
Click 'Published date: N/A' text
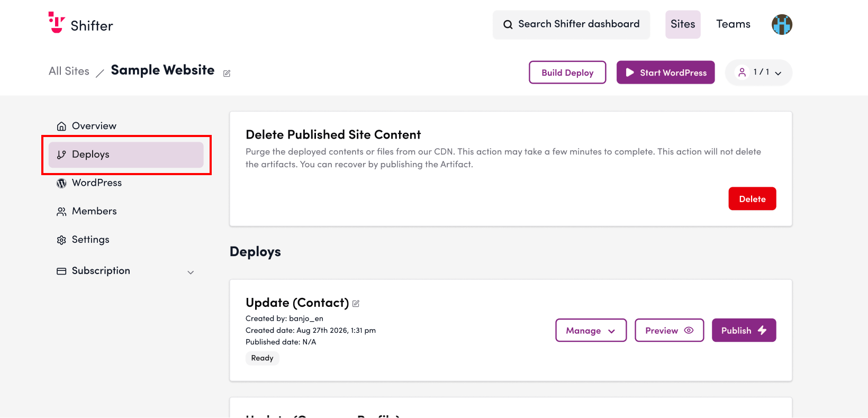click(281, 342)
